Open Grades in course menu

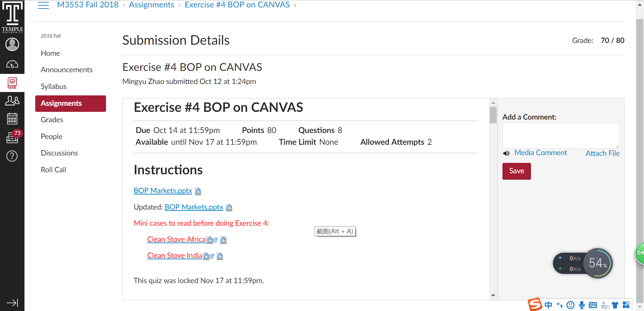point(52,120)
